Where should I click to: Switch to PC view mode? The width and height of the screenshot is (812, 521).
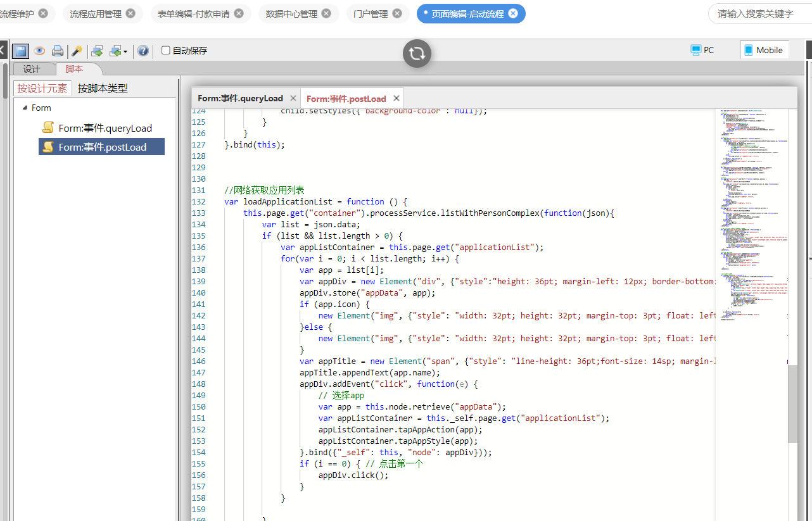(703, 50)
